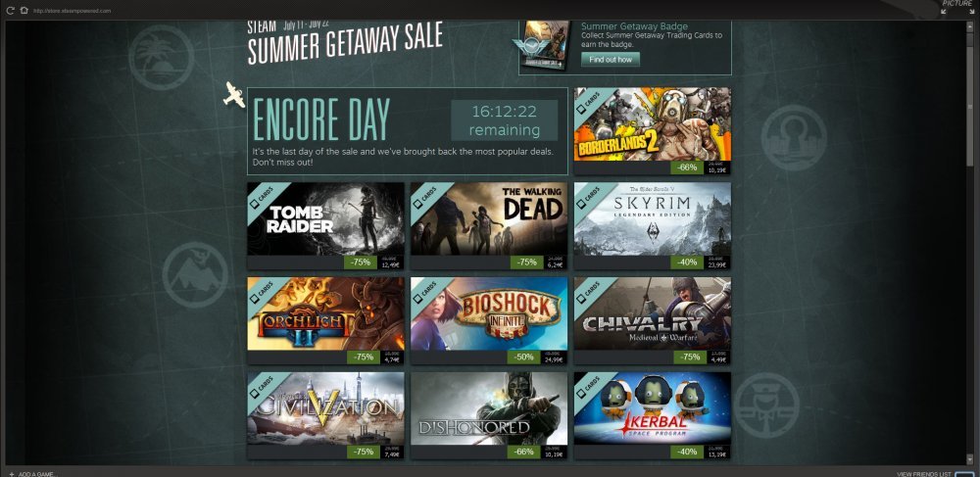Open the Kerbal Space Program deal
This screenshot has height=477, width=980.
tap(652, 416)
